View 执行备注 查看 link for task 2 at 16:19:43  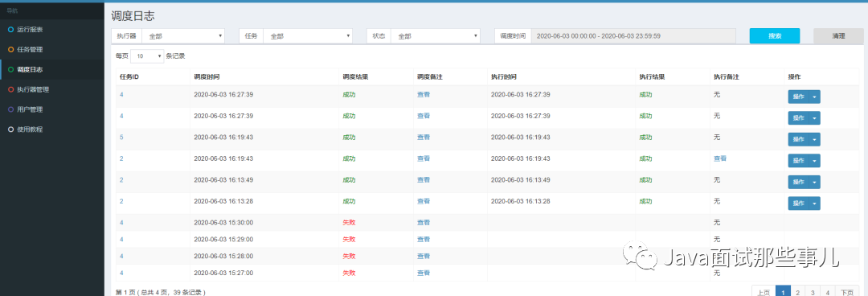tap(720, 158)
